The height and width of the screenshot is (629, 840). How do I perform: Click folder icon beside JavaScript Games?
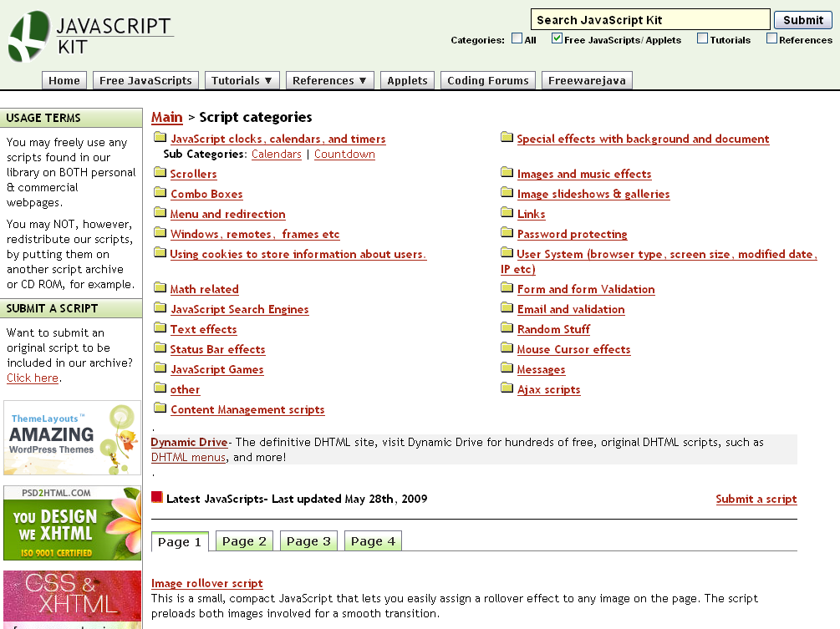pyautogui.click(x=160, y=368)
